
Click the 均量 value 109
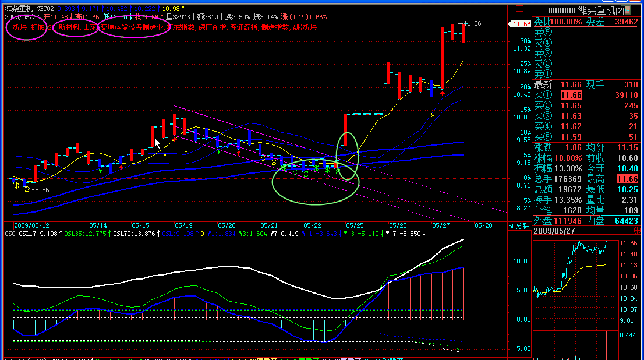pyautogui.click(x=631, y=210)
